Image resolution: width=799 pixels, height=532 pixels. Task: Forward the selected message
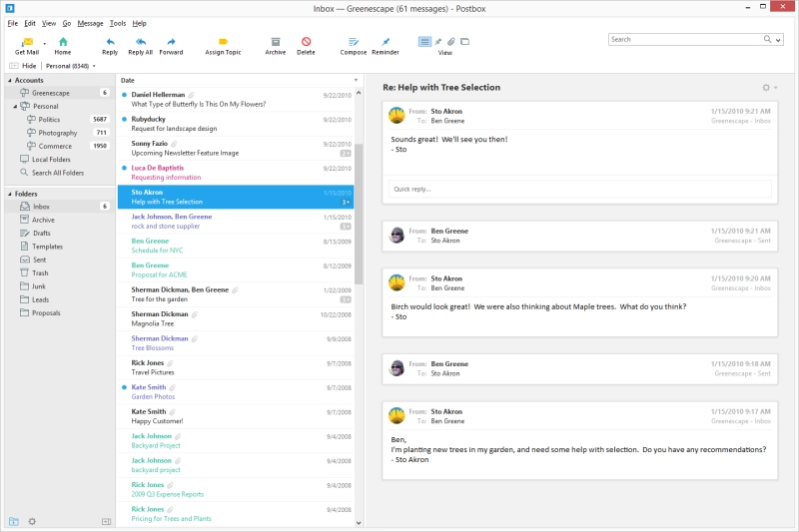pyautogui.click(x=171, y=46)
